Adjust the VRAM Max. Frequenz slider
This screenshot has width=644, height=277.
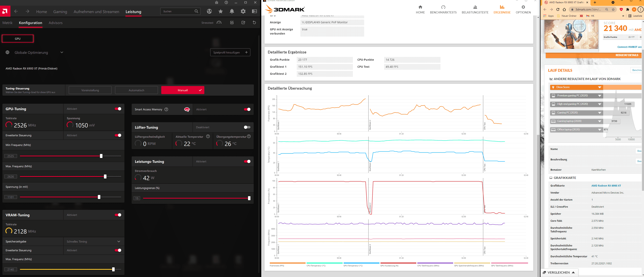[113, 269]
